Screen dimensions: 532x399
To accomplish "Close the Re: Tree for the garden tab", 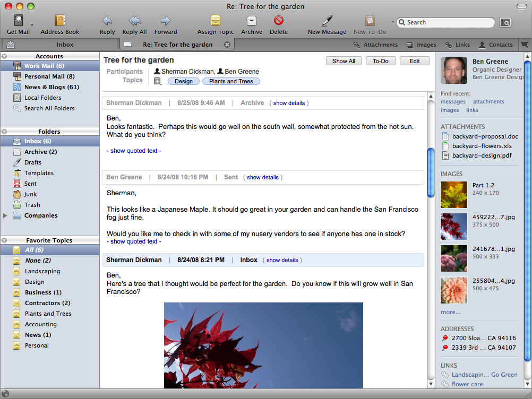I will pyautogui.click(x=227, y=45).
